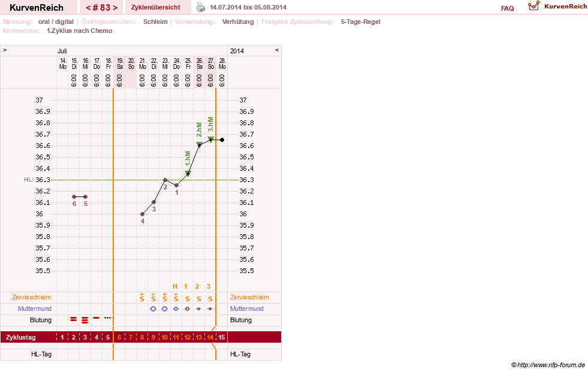Click the S mucus symbol on cycle day 14
Screen dimensions: 588x372
(210, 299)
